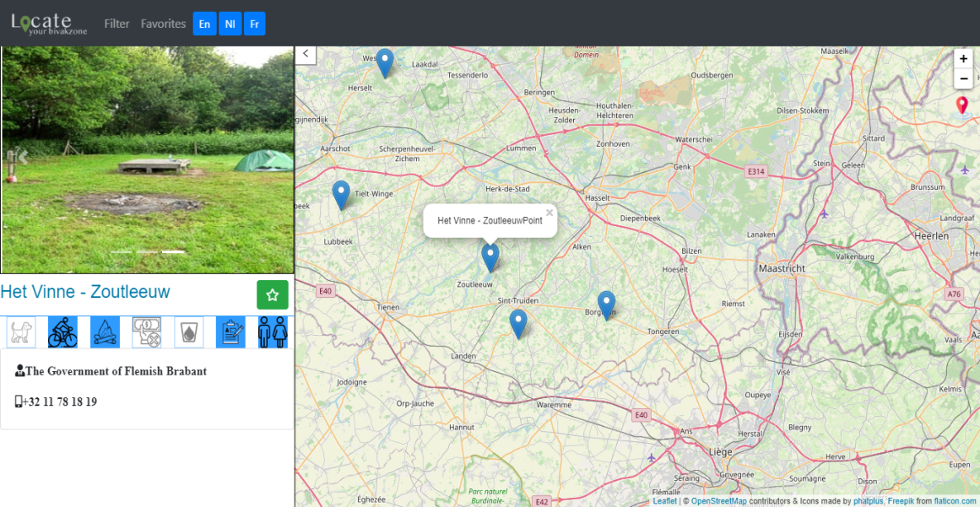980x507 pixels.
Task: Show previous photo in the carousel
Action: coord(23,157)
